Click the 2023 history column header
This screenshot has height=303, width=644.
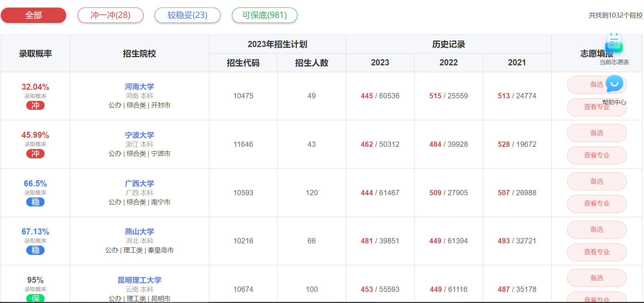pyautogui.click(x=380, y=62)
